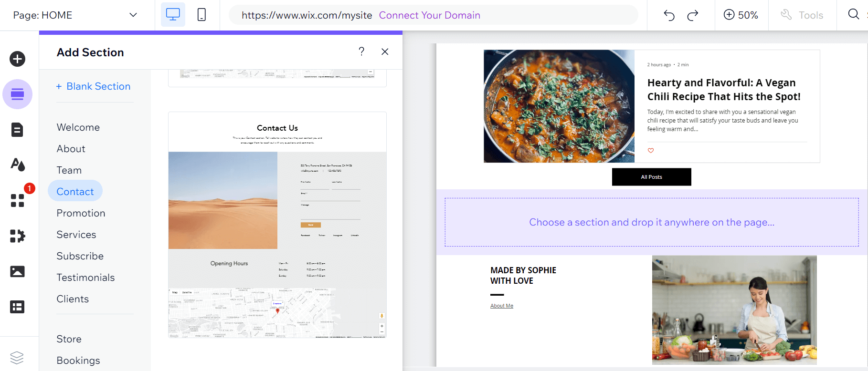The image size is (868, 371).
Task: Open the Media image icon
Action: click(18, 271)
